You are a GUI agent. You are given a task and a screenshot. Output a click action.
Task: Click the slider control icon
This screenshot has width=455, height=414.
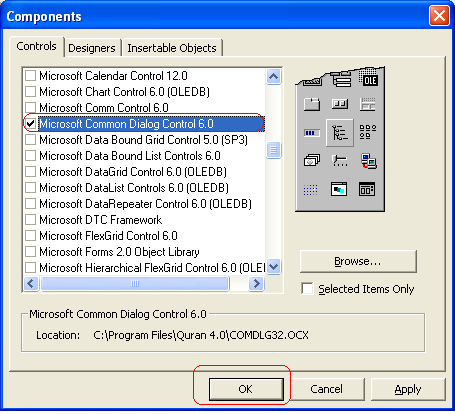point(340,161)
